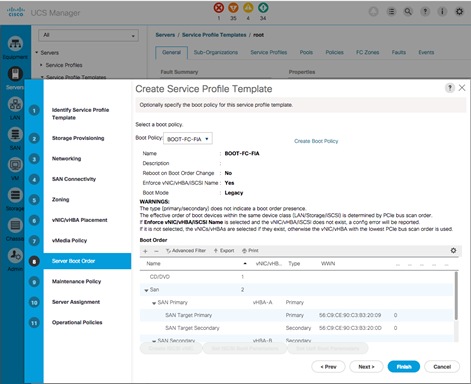Open the settings gear in header
The image size is (471, 384).
459,12
